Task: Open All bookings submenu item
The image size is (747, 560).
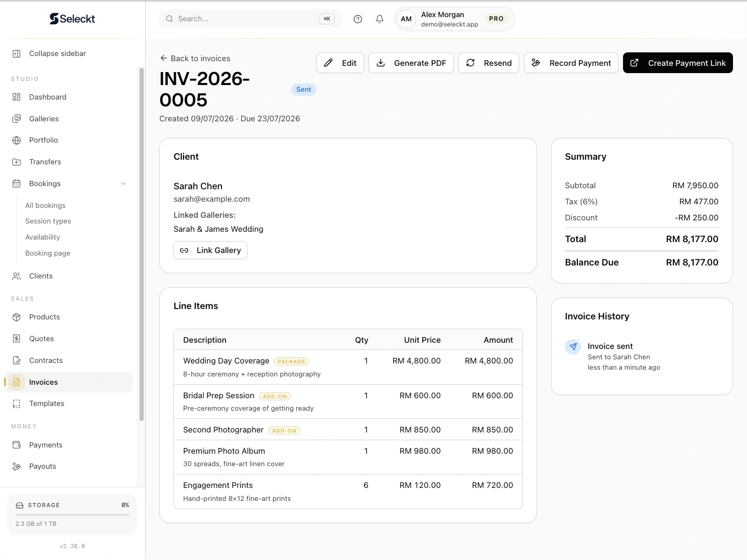Action: pyautogui.click(x=46, y=205)
